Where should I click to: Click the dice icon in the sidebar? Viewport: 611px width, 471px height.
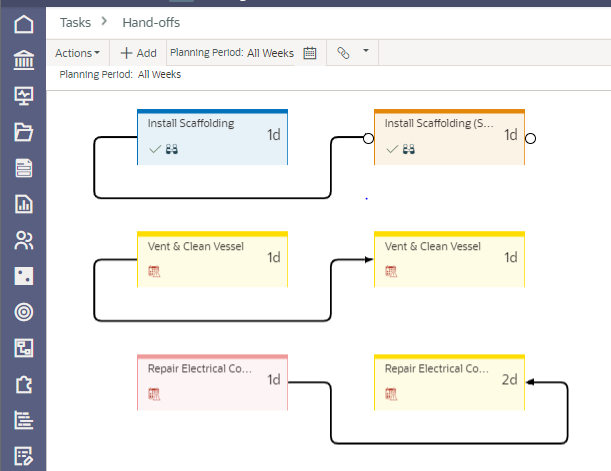(23, 276)
